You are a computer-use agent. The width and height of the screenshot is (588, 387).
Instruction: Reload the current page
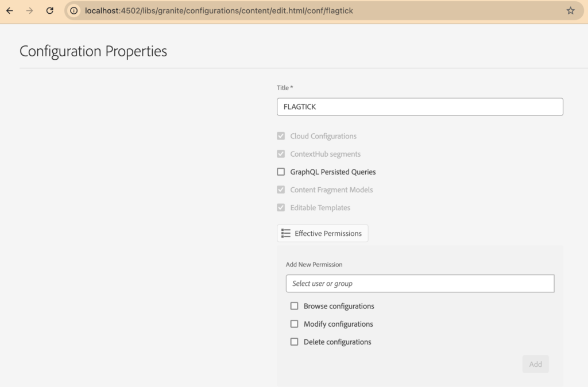point(50,10)
